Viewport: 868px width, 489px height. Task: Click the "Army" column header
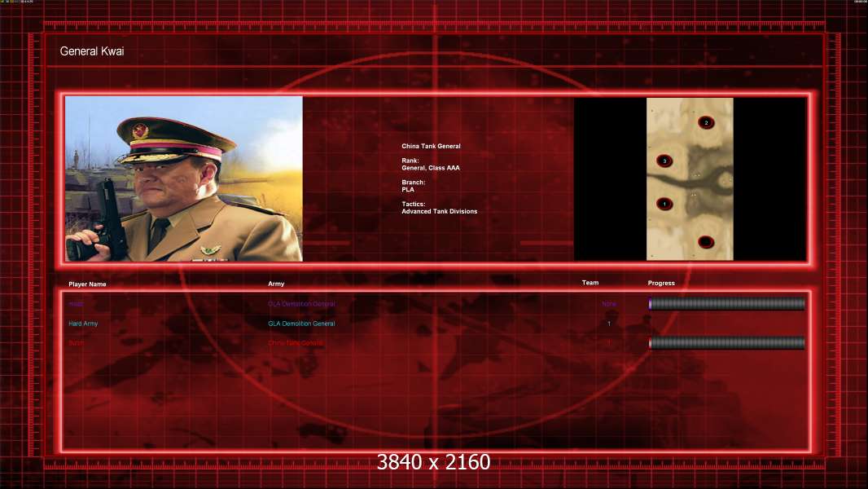(x=276, y=284)
